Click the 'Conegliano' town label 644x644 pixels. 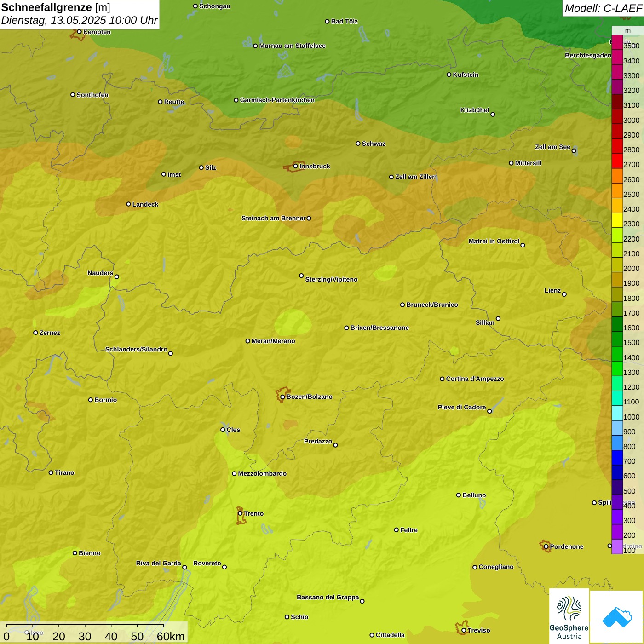click(x=496, y=567)
